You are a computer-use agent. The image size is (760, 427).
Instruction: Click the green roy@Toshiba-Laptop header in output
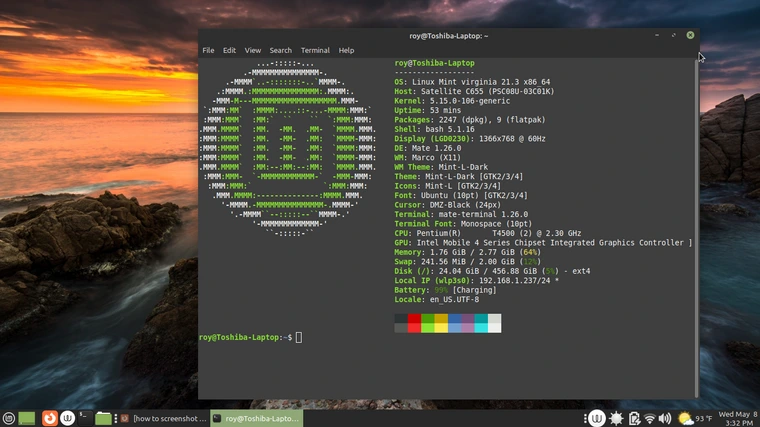434,63
